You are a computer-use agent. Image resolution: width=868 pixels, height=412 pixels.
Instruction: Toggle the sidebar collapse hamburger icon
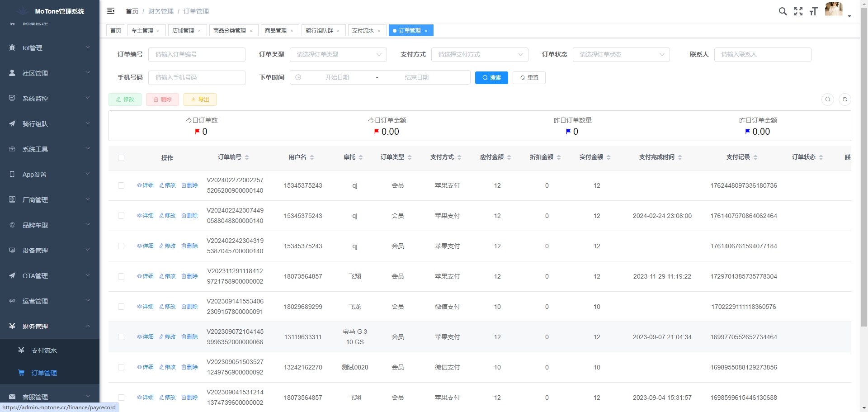coord(111,11)
